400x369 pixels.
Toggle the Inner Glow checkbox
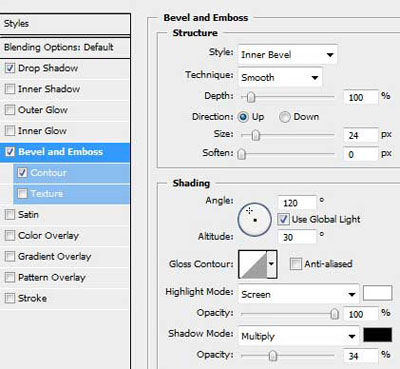point(10,131)
